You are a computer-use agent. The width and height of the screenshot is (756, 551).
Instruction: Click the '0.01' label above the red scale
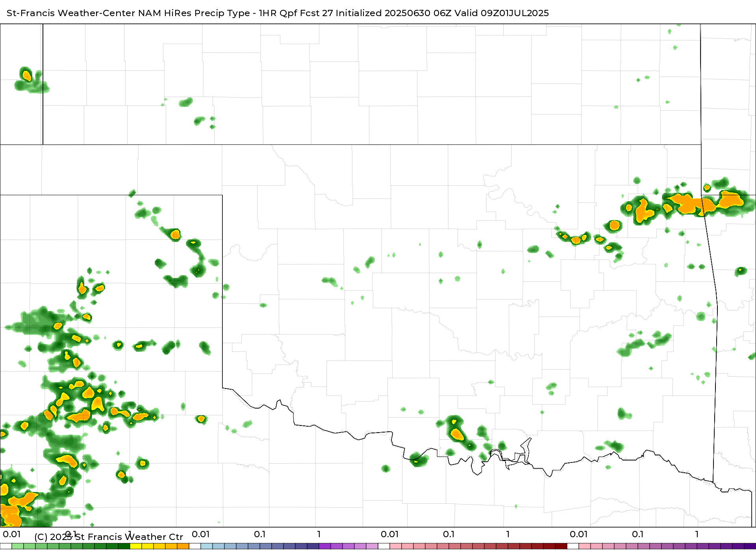click(x=390, y=534)
